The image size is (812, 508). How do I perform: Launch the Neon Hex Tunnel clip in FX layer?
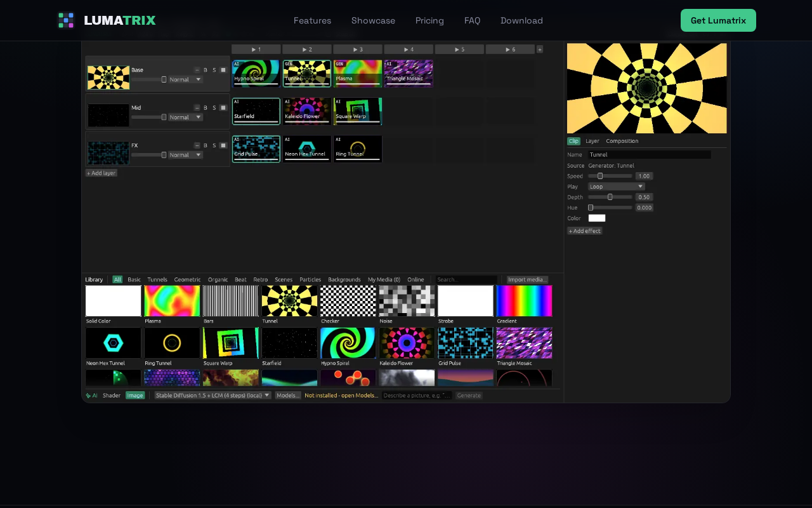coord(307,149)
